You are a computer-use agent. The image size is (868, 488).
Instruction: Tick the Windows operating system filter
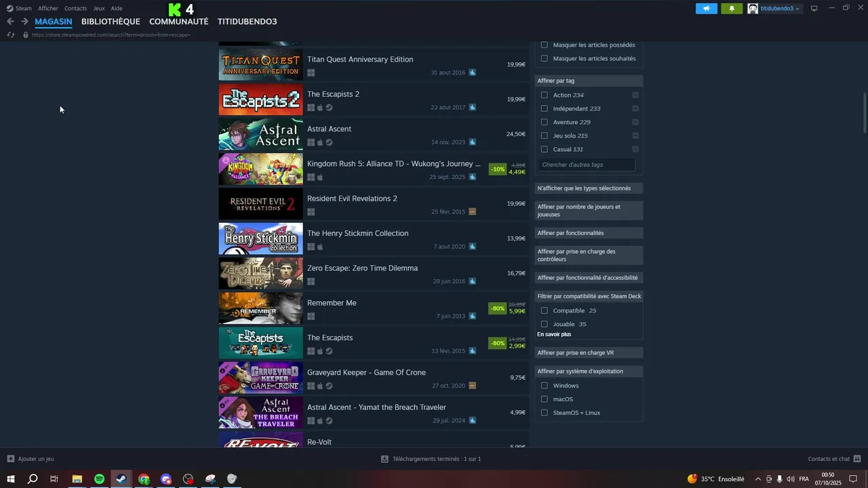(544, 386)
